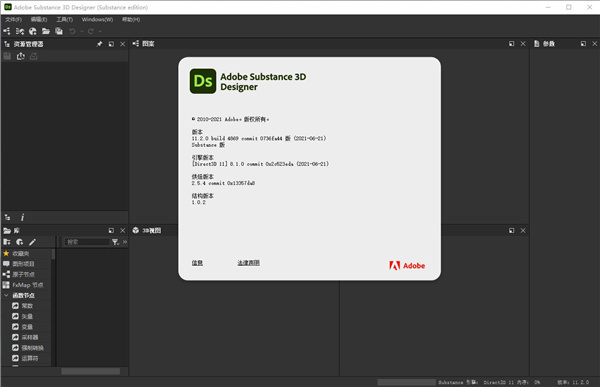This screenshot has height=387, width=600.
Task: Float the Library panel
Action: (x=111, y=230)
